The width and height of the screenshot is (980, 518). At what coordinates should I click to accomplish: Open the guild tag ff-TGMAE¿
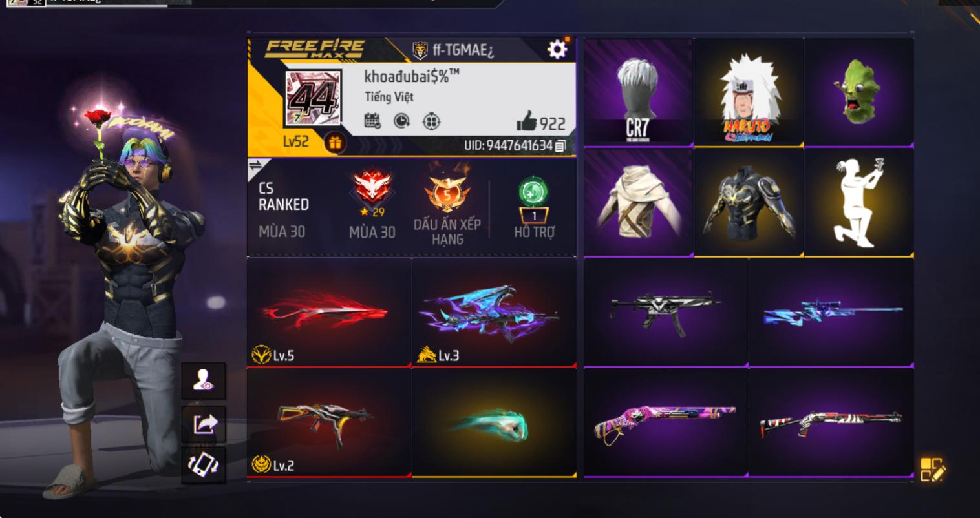[x=453, y=50]
